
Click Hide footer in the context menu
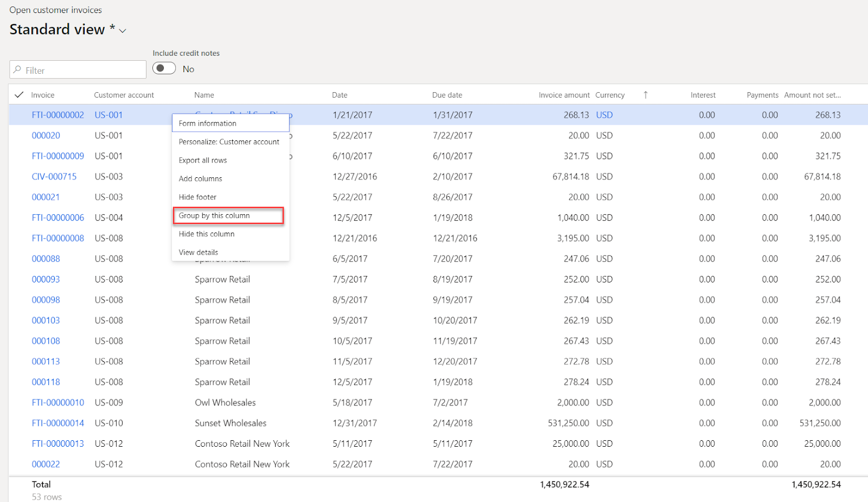click(197, 197)
